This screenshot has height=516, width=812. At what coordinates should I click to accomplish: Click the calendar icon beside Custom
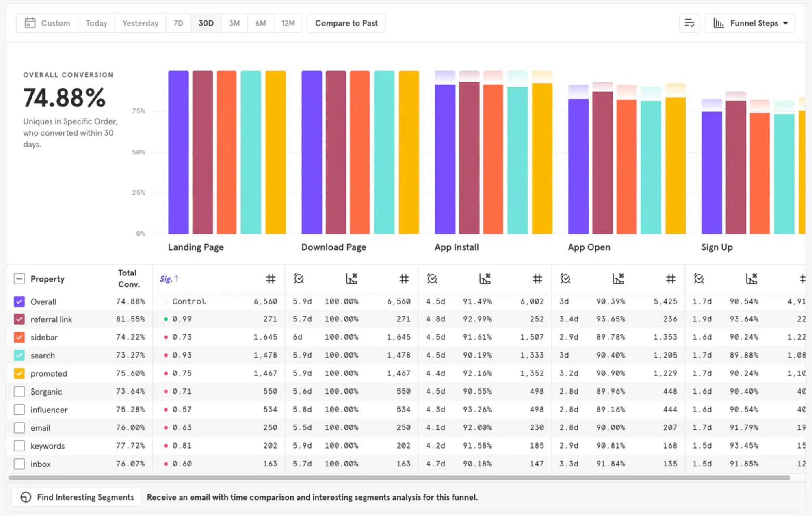(30, 23)
